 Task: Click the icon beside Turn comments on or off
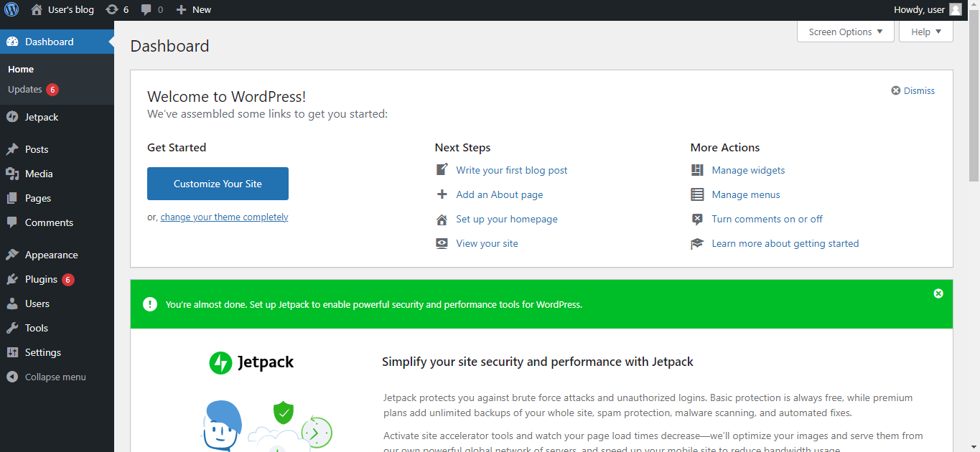697,219
